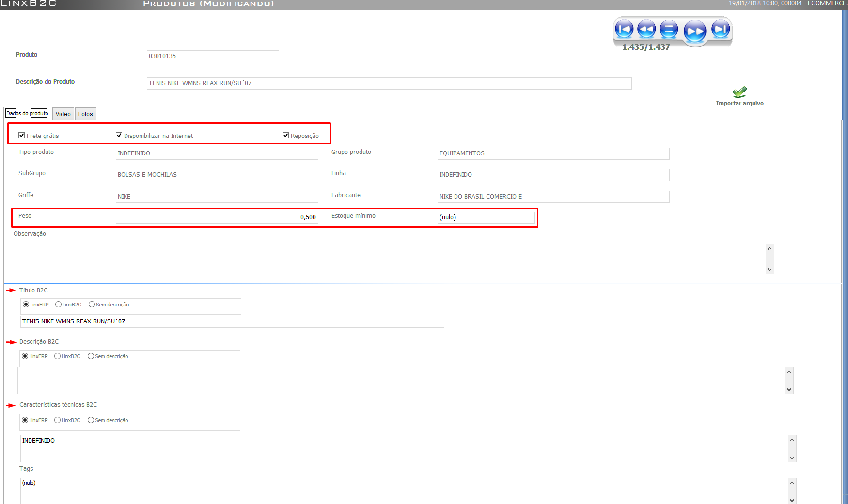848x504 pixels.
Task: Click the Linha field
Action: 553,175
